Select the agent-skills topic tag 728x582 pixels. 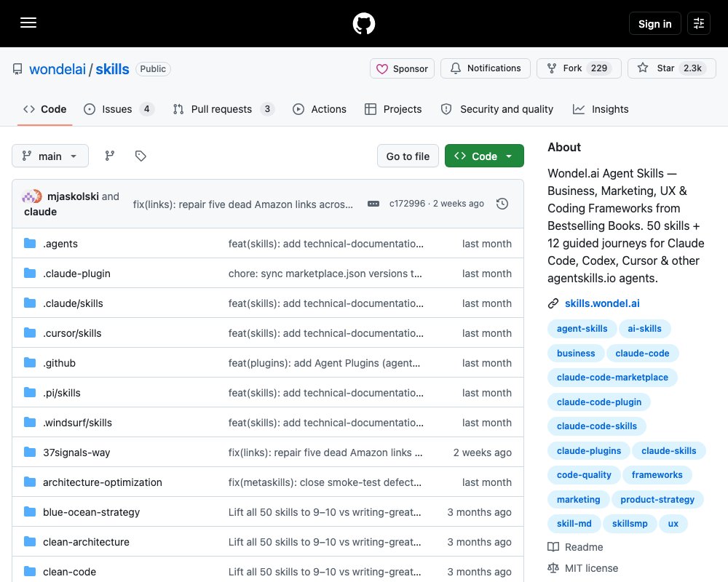tap(582, 329)
